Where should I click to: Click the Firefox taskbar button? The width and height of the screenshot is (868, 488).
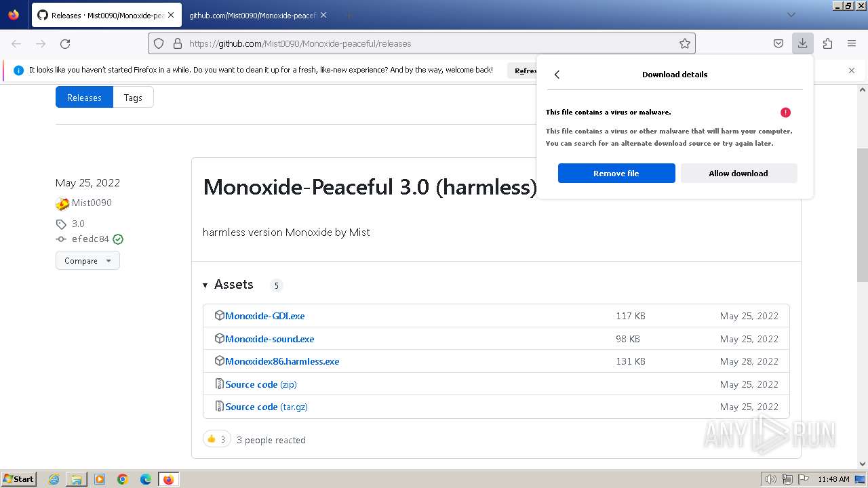pos(169,479)
